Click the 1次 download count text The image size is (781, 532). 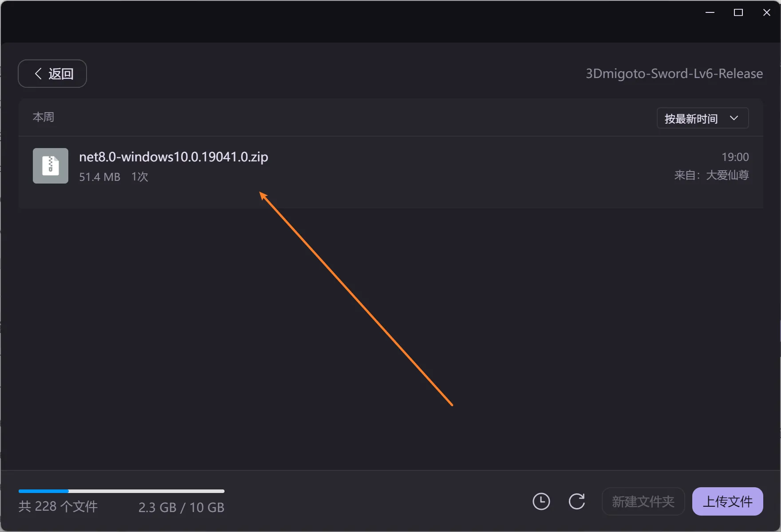tap(140, 177)
